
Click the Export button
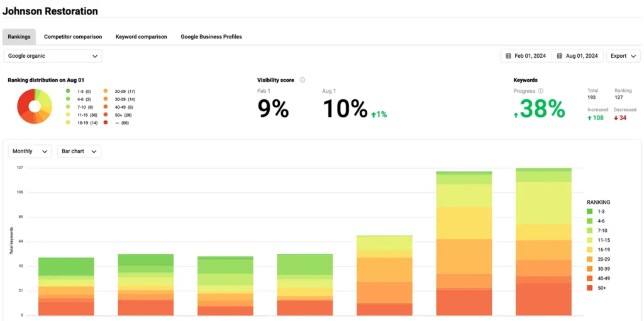pos(623,56)
